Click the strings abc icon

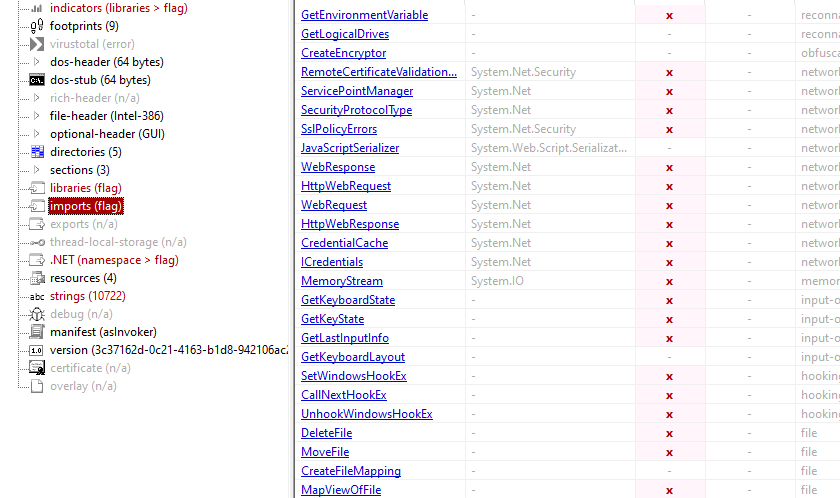[37, 297]
